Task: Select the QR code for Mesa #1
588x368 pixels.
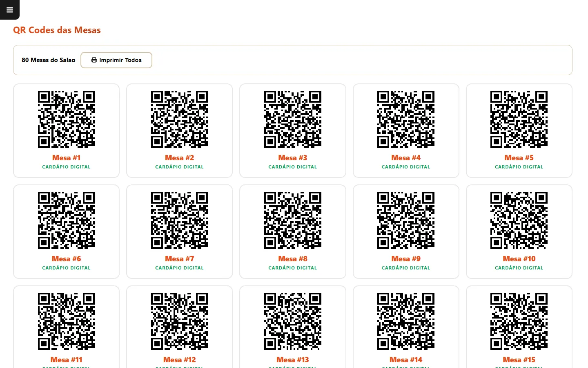Action: [67, 119]
